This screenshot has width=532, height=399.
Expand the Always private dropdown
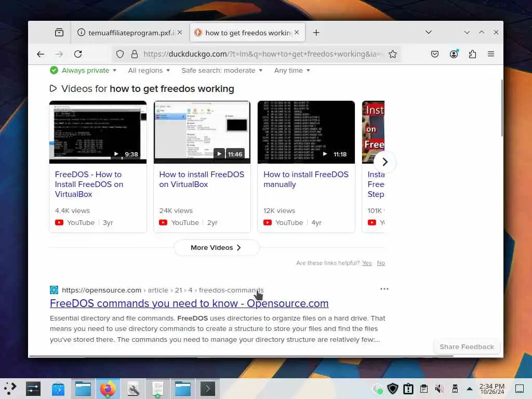tap(84, 70)
